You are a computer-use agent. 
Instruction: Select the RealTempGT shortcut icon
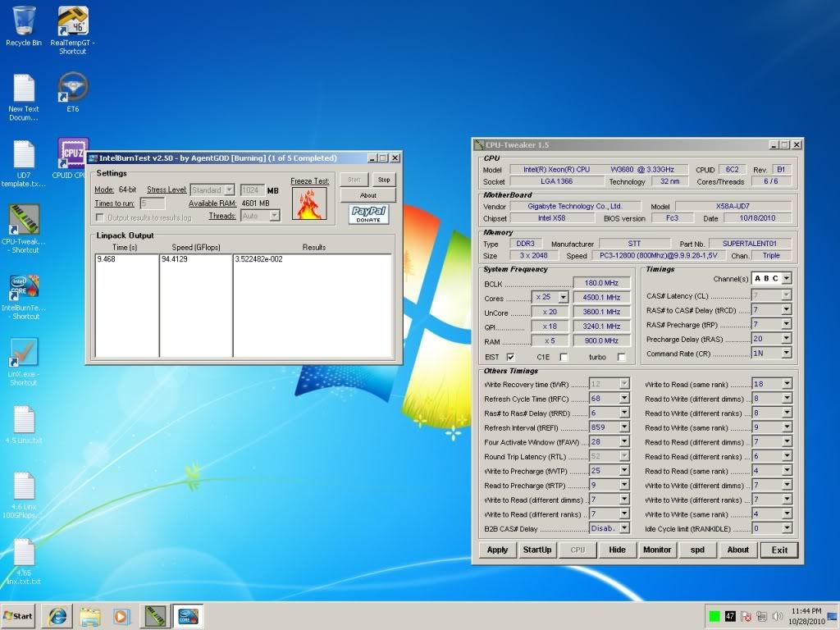point(73,30)
